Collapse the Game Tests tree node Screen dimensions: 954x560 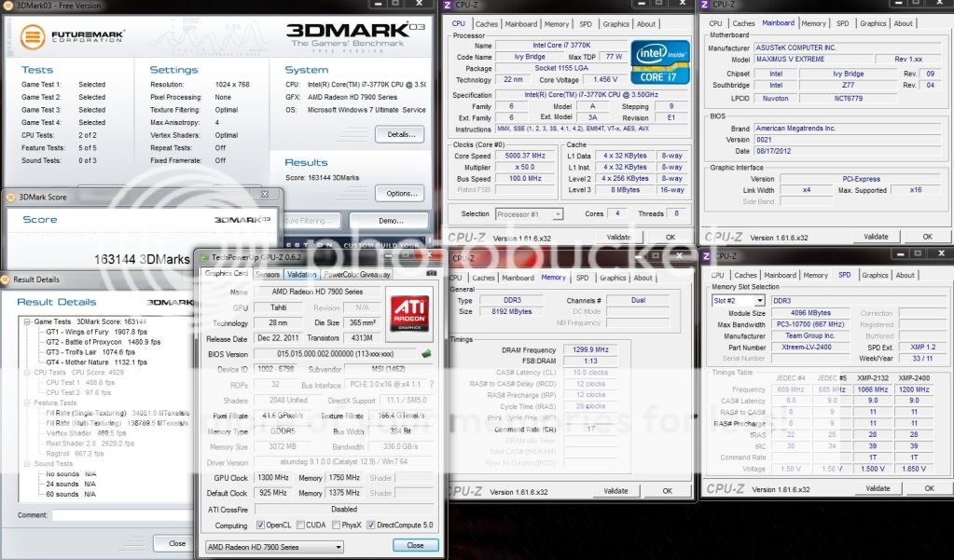(x=28, y=321)
